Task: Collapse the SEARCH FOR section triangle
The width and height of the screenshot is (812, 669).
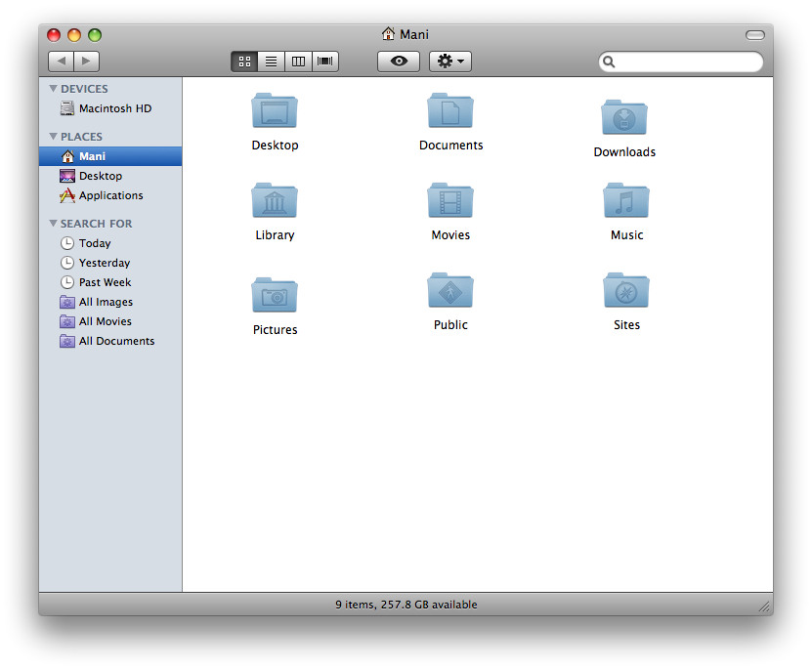Action: click(x=53, y=223)
